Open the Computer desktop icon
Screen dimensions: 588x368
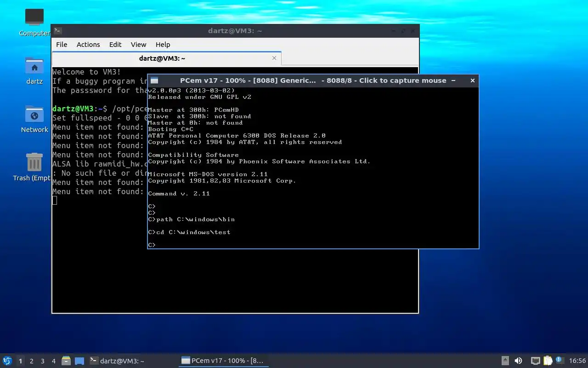pyautogui.click(x=34, y=18)
